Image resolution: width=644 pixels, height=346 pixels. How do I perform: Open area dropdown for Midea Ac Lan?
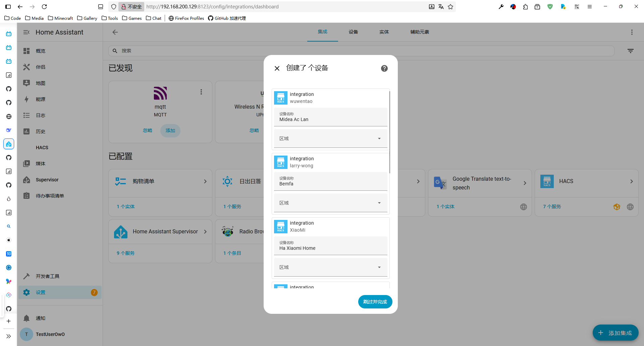[x=330, y=138]
